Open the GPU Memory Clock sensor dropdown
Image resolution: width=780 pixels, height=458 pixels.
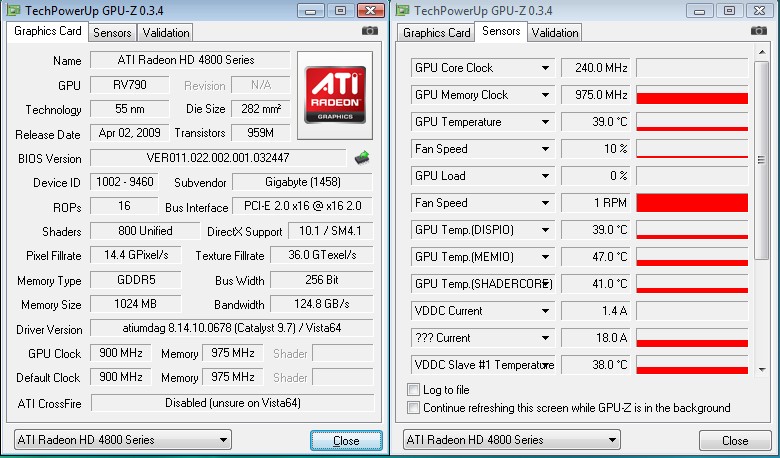click(x=546, y=95)
